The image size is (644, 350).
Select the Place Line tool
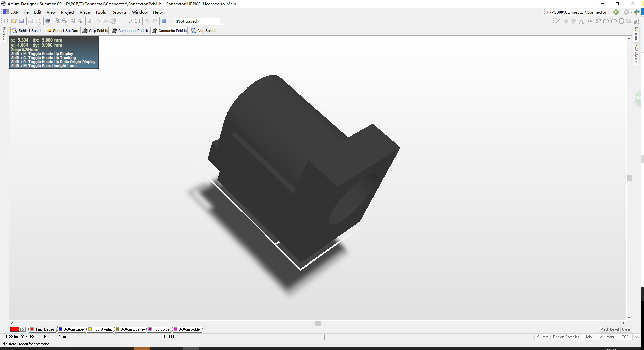point(558,21)
